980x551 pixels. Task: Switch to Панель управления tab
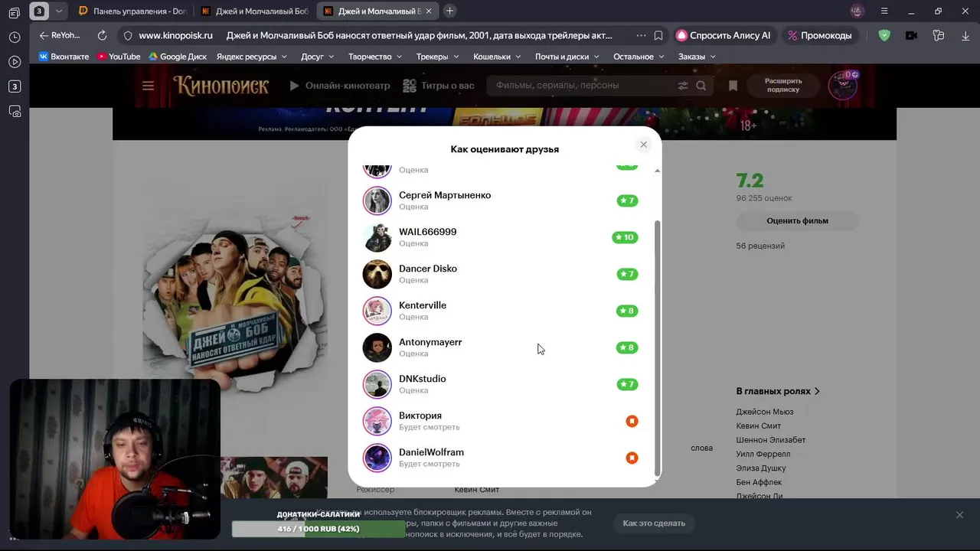(133, 11)
